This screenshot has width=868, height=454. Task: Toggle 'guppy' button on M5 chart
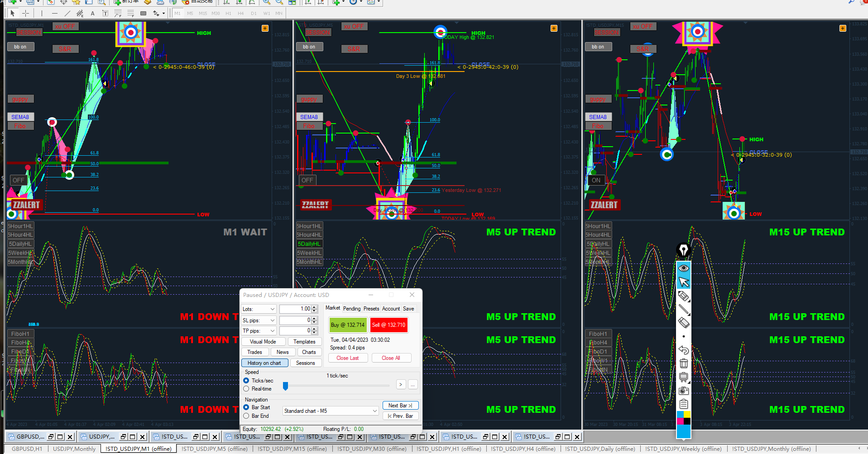tap(309, 99)
